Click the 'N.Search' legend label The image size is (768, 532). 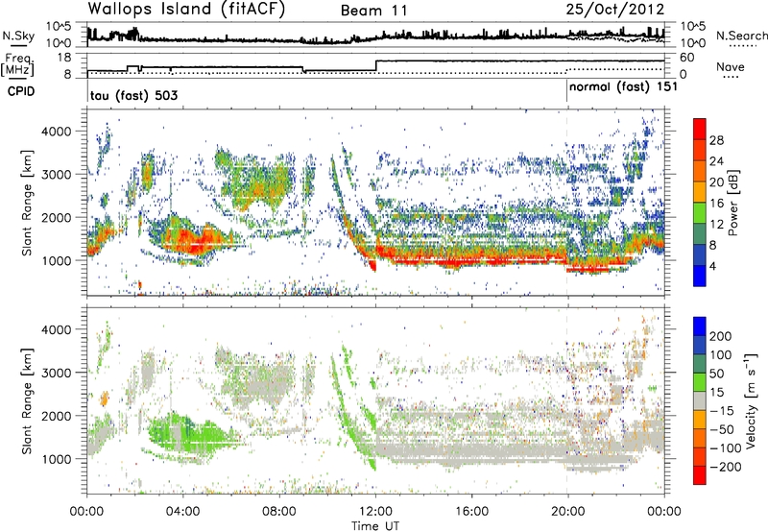(742, 36)
